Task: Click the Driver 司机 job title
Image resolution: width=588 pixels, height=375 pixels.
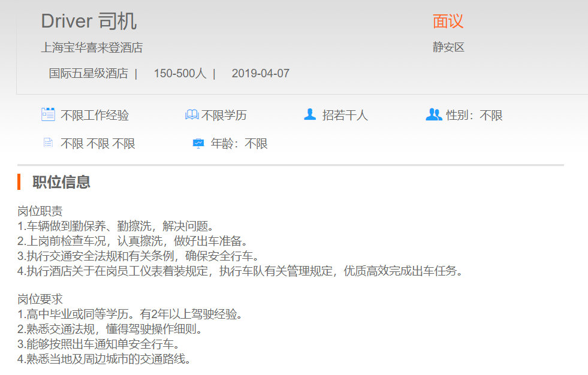Action: pos(89,21)
